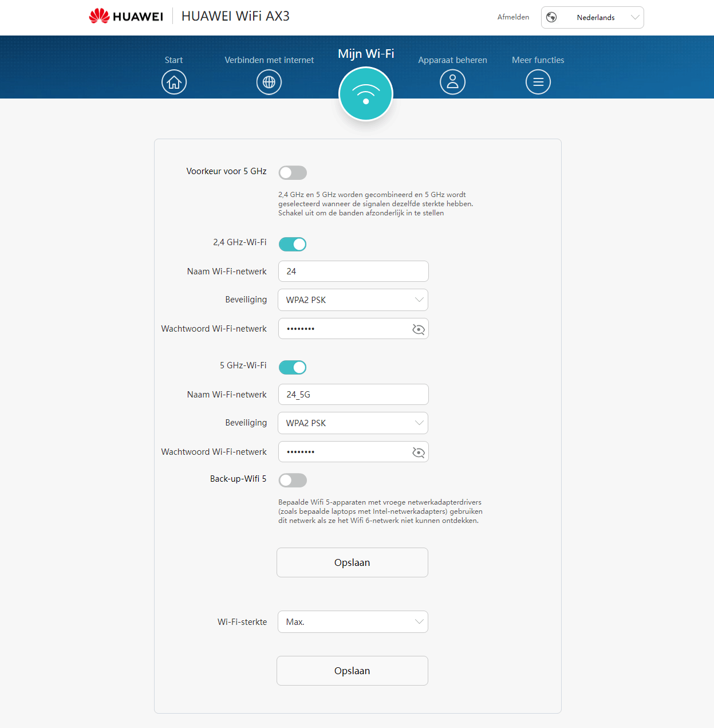
Task: Open Apparaat beheren via person icon
Action: click(452, 82)
